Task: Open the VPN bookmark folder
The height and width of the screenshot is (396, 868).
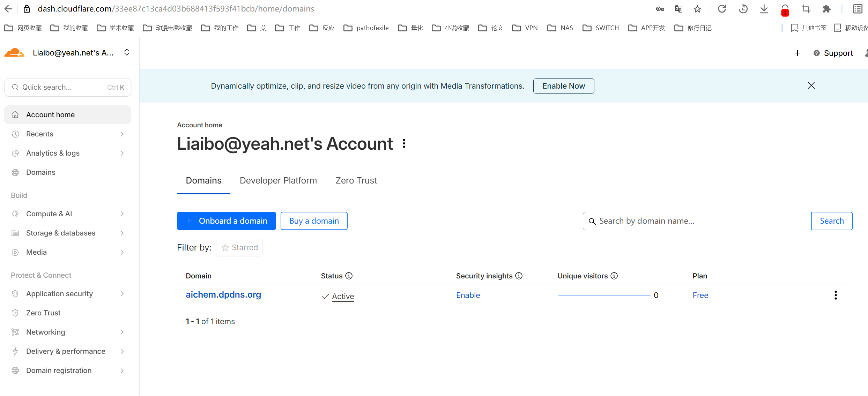Action: 525,28
